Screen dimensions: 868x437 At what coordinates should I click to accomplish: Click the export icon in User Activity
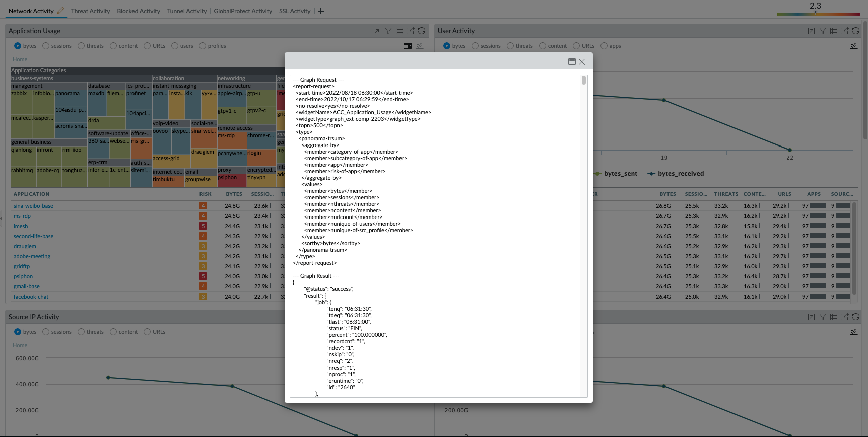(x=845, y=31)
